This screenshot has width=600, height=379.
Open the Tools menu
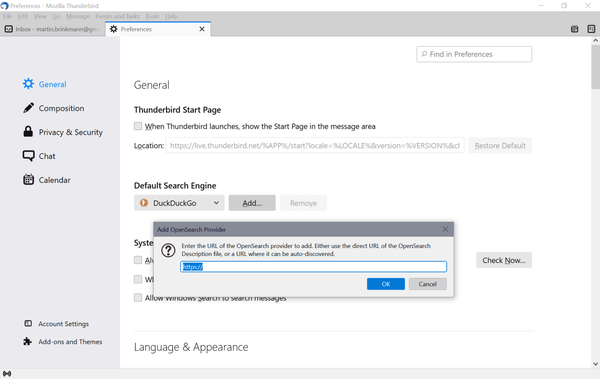click(152, 16)
